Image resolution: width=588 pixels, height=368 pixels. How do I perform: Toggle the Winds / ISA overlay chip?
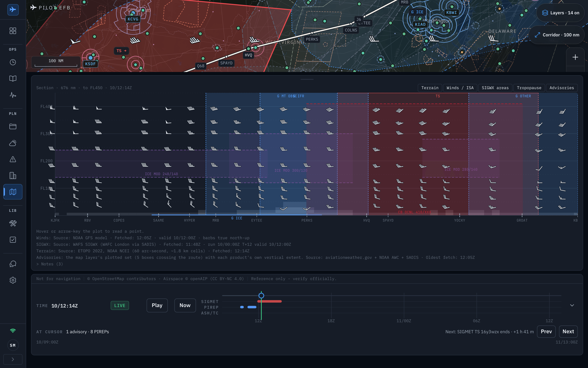460,88
